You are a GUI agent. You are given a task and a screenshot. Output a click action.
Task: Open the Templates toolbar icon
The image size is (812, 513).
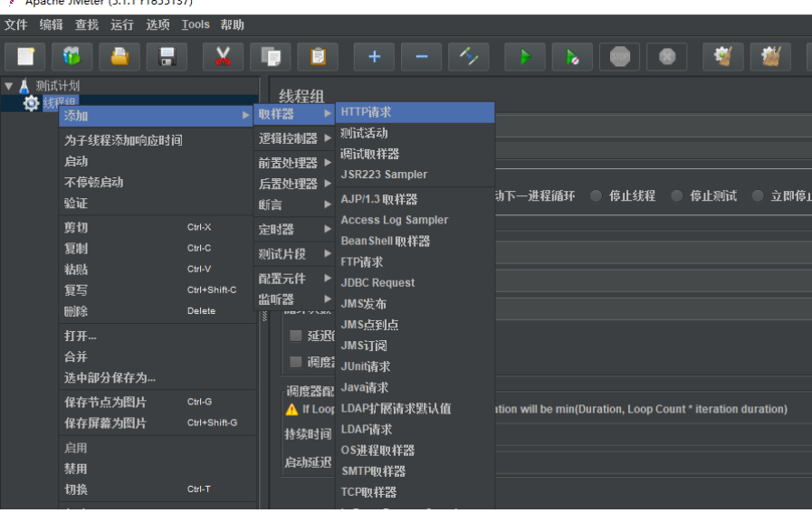[x=72, y=56]
